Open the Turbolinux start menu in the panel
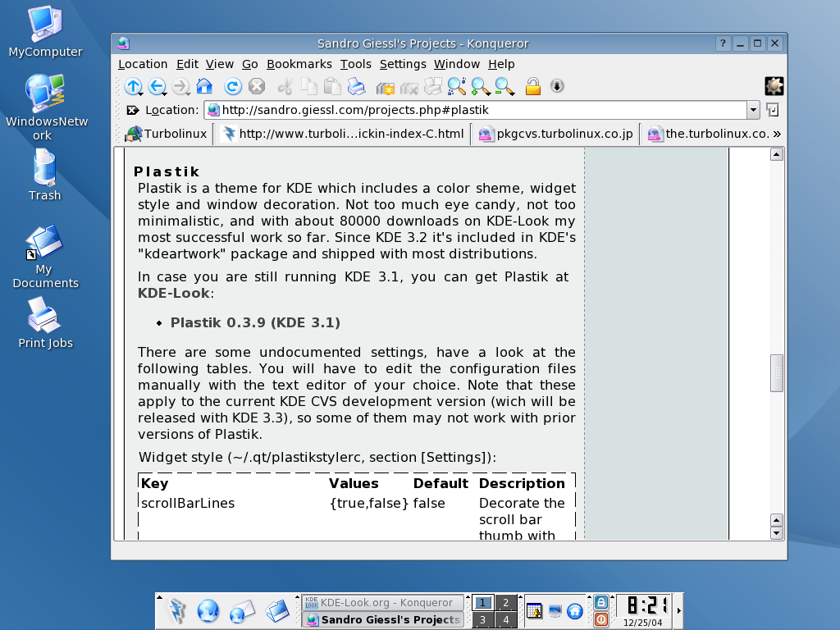This screenshot has width=840, height=630. [177, 610]
